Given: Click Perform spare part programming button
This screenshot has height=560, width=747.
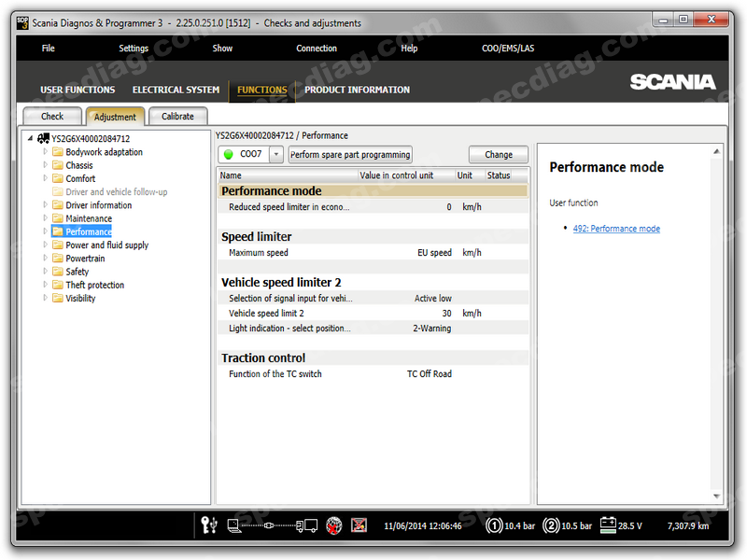Looking at the screenshot, I should (x=349, y=154).
